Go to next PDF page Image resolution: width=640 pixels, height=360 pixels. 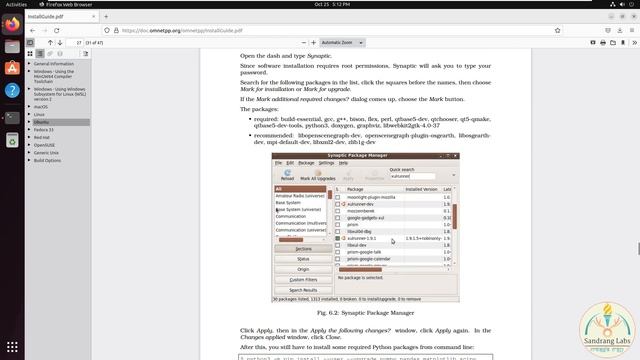pos(60,42)
